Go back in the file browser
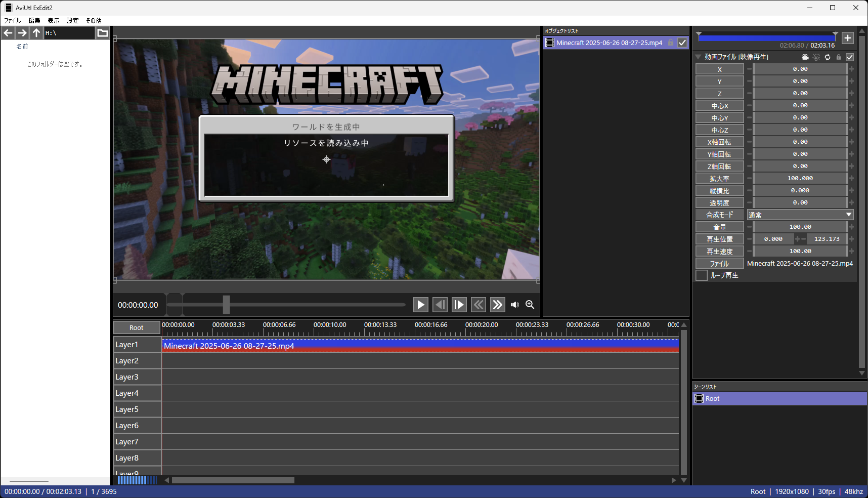The height and width of the screenshot is (498, 868). pos(8,33)
